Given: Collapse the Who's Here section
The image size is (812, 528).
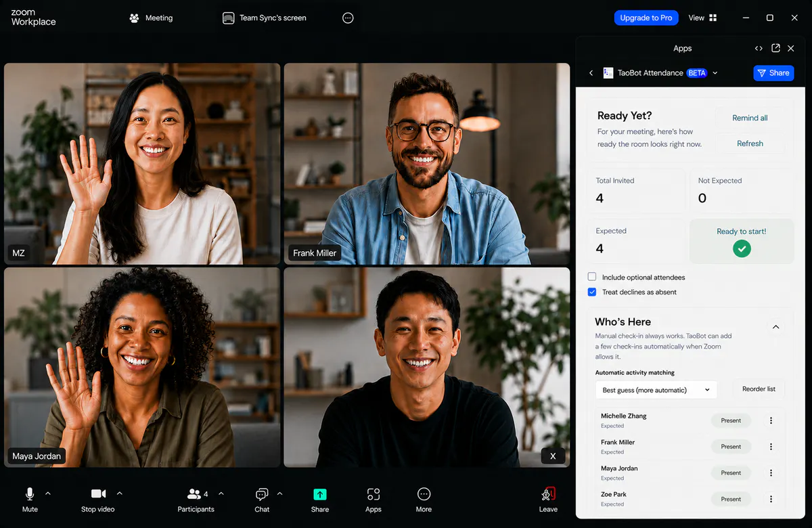Looking at the screenshot, I should pos(775,327).
